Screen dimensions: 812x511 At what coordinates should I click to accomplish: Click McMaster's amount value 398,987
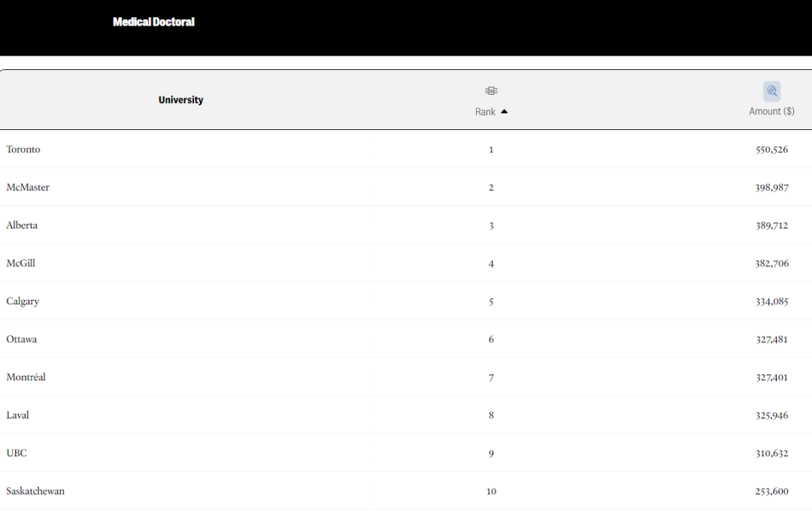[x=771, y=187]
